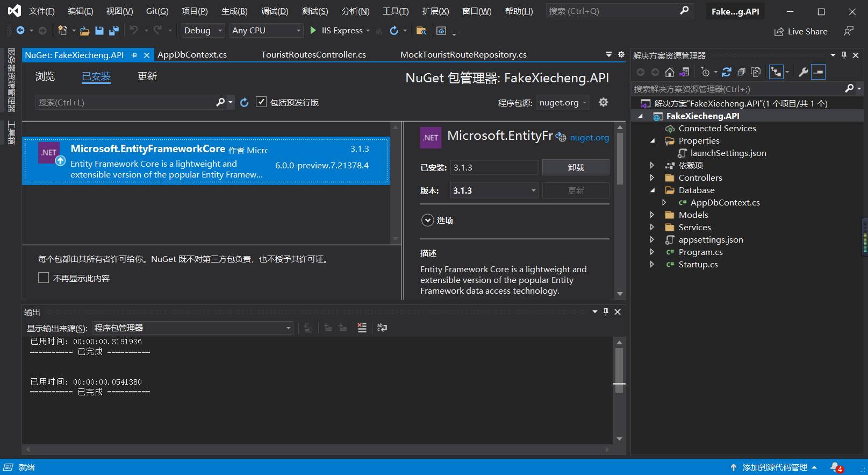Click the Home icon in Solution Explorer
Image resolution: width=868 pixels, height=475 pixels.
670,72
